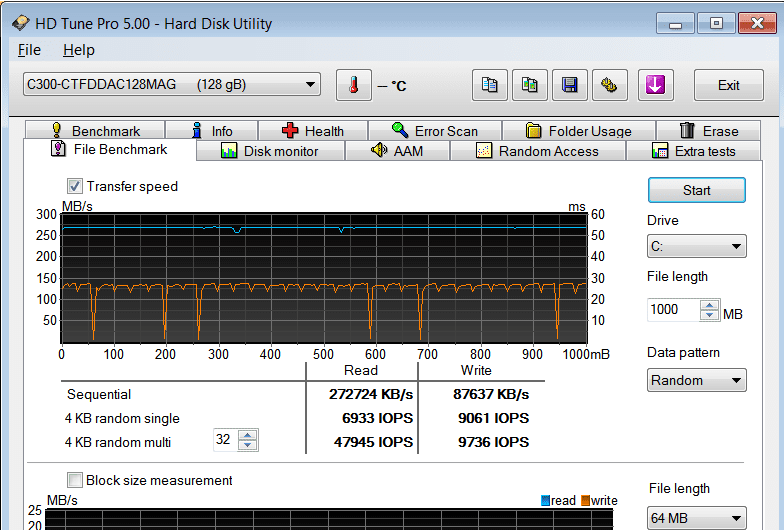Image resolution: width=784 pixels, height=530 pixels.
Task: Enable the Block size measurement checkbox
Action: [x=74, y=480]
